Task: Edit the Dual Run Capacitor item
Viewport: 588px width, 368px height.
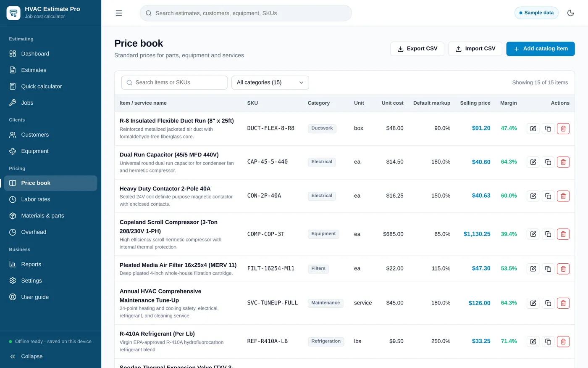Action: click(x=533, y=162)
